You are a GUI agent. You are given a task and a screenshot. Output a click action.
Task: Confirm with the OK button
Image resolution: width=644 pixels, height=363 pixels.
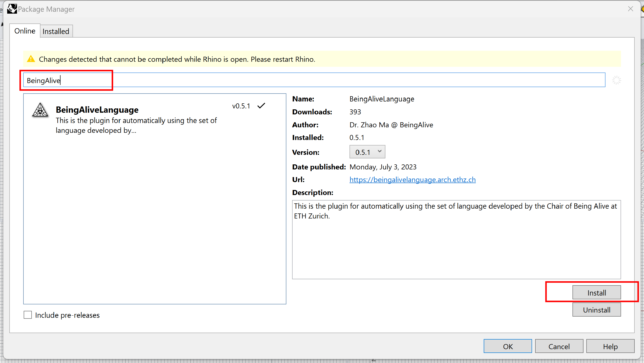[x=508, y=346]
